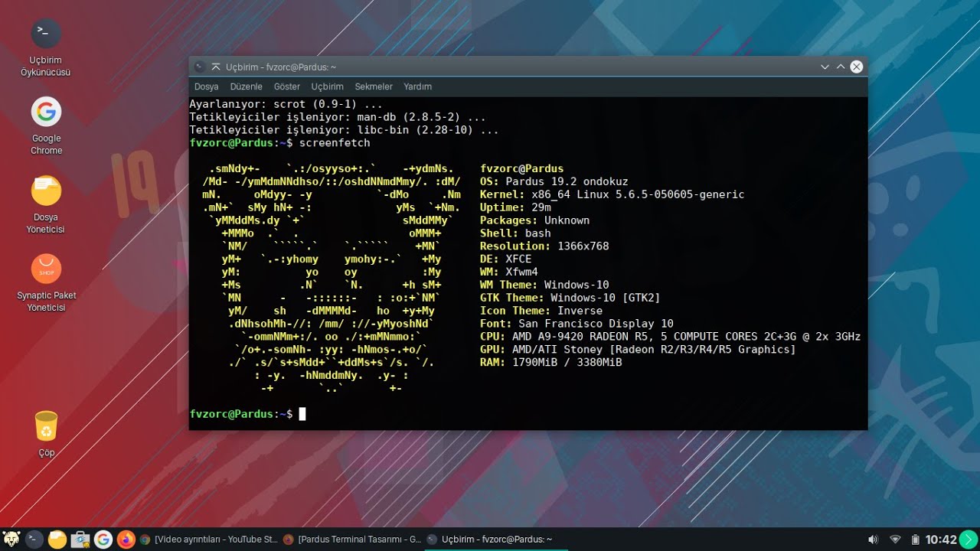The height and width of the screenshot is (551, 980).
Task: Open the software store briefcase icon in taskbar
Action: [x=80, y=540]
